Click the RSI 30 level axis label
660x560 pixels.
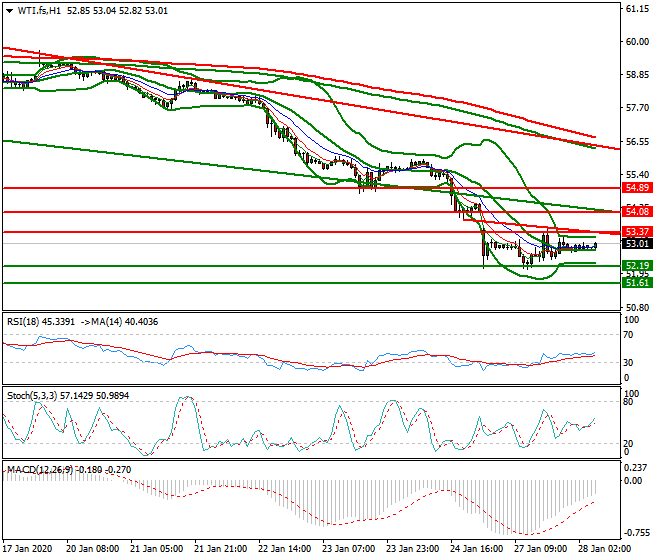pos(628,363)
